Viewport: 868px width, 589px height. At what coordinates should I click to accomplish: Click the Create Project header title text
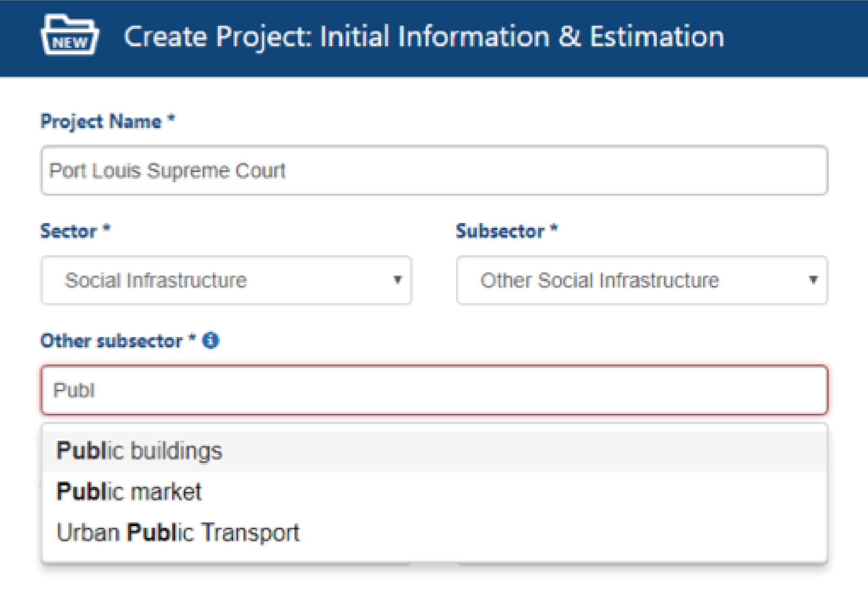[424, 37]
